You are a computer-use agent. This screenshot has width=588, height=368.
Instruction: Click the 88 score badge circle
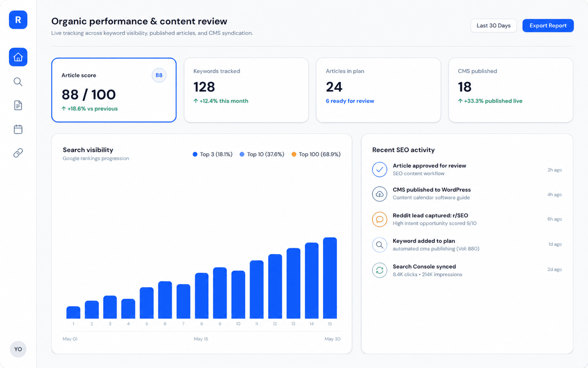pyautogui.click(x=159, y=75)
